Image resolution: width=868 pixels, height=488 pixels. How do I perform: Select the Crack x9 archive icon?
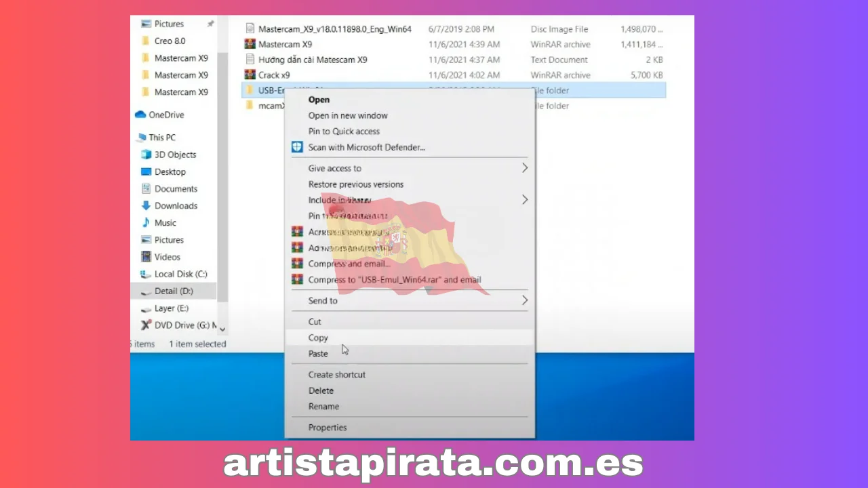250,75
